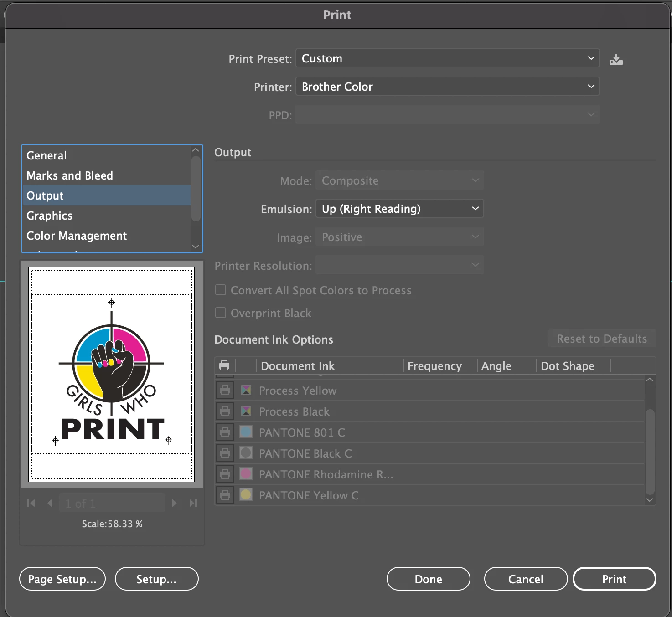Select the PANTONE Yellow C row text

[x=309, y=495]
